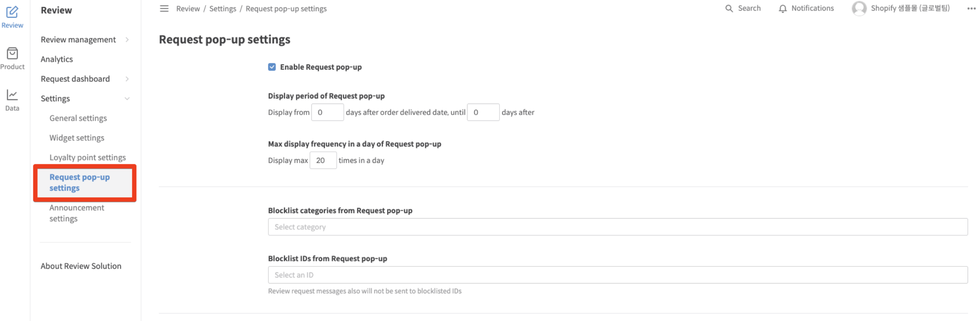Open the Select category dropdown
The width and height of the screenshot is (980, 321).
618,227
